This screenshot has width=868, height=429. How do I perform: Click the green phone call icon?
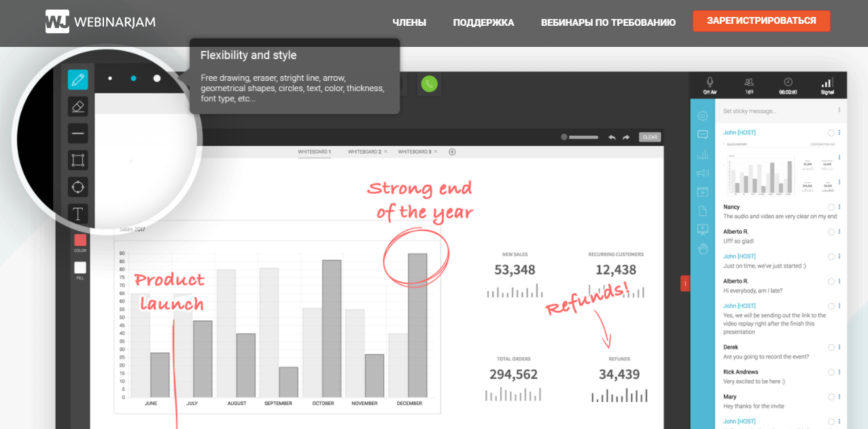[x=429, y=84]
